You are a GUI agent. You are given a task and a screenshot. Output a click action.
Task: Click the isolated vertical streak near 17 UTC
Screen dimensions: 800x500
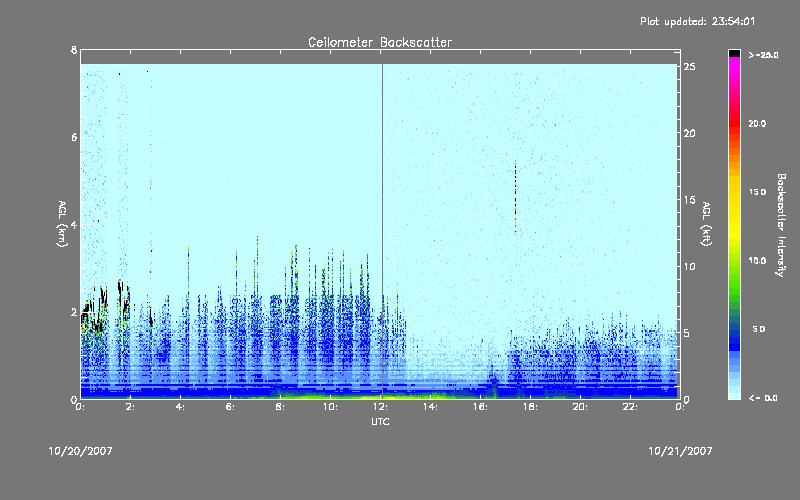[x=515, y=197]
